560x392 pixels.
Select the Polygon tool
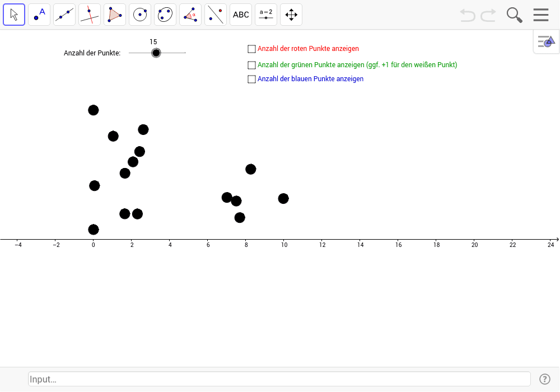pos(115,15)
